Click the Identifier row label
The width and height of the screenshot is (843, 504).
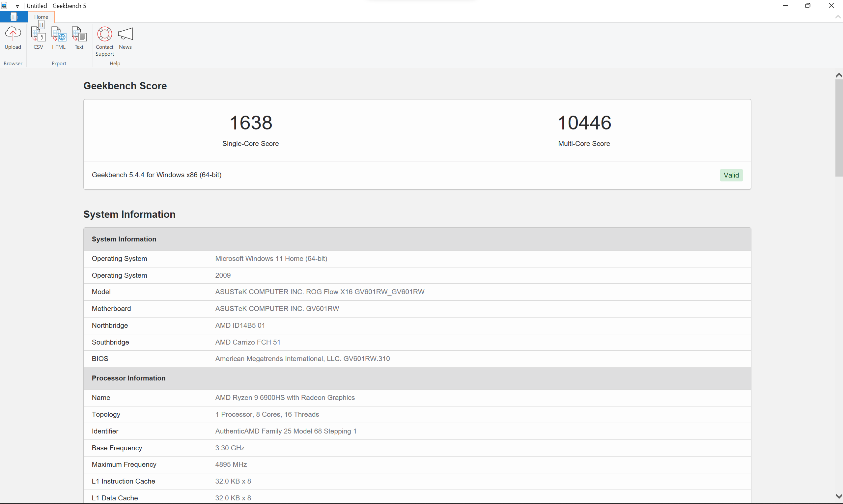(105, 431)
